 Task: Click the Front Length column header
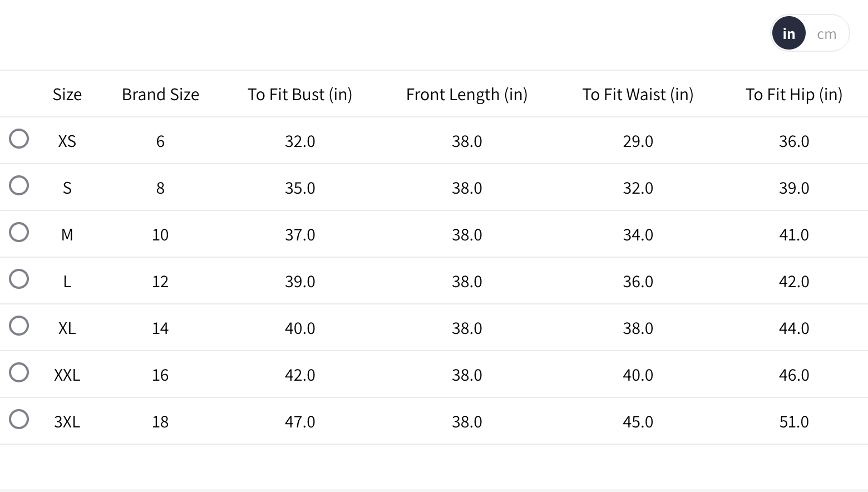point(467,95)
